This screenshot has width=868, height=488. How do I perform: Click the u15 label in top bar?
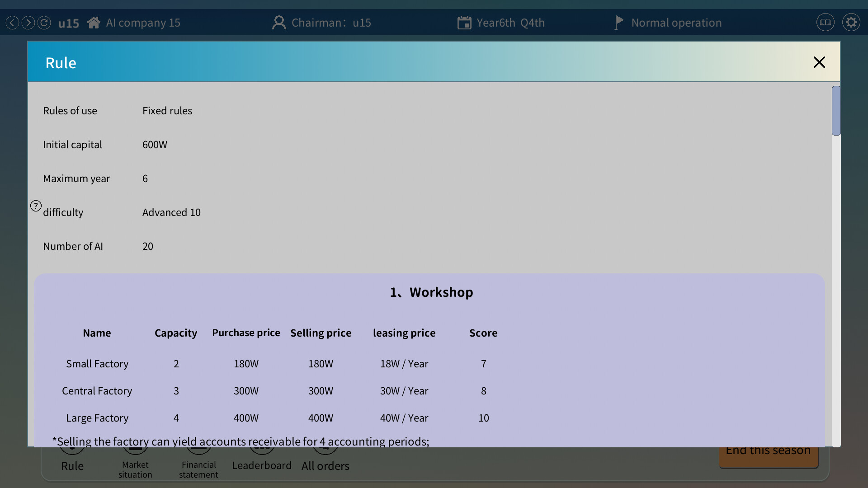click(68, 23)
